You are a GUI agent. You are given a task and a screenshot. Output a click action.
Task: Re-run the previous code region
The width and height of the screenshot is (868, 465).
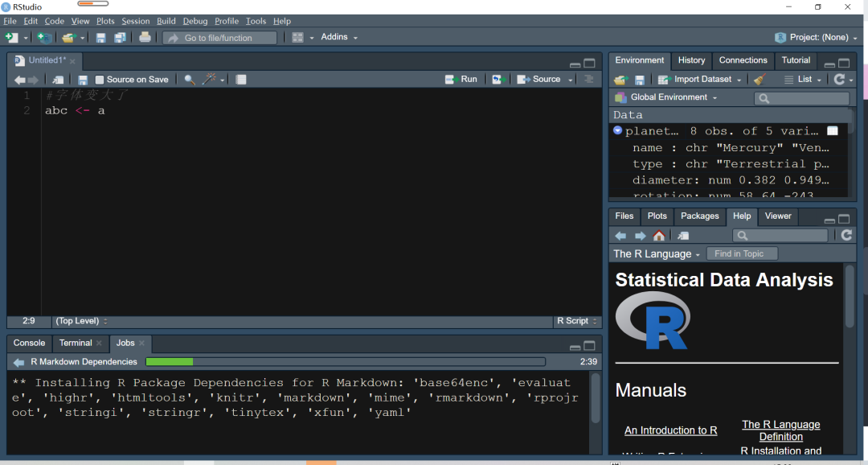click(497, 80)
